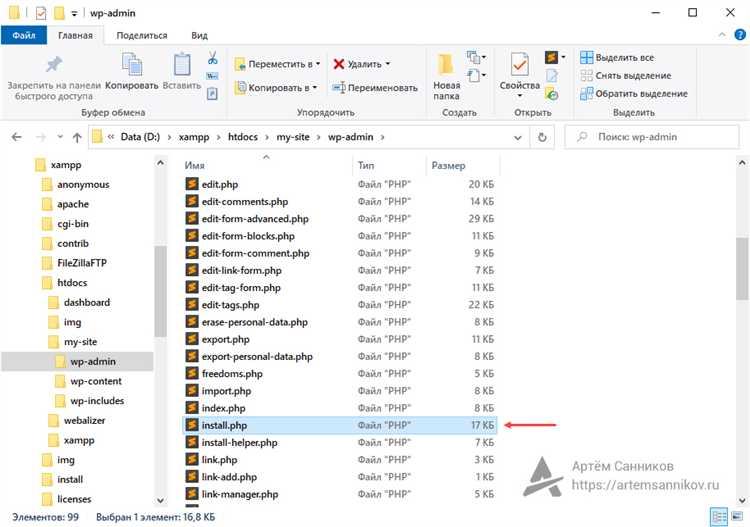Refresh the current folder view

(542, 138)
